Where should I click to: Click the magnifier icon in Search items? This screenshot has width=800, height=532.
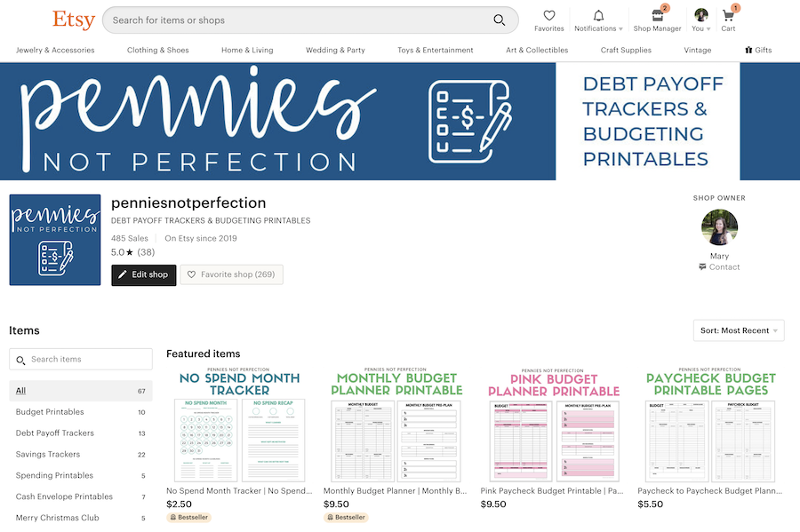click(x=20, y=360)
